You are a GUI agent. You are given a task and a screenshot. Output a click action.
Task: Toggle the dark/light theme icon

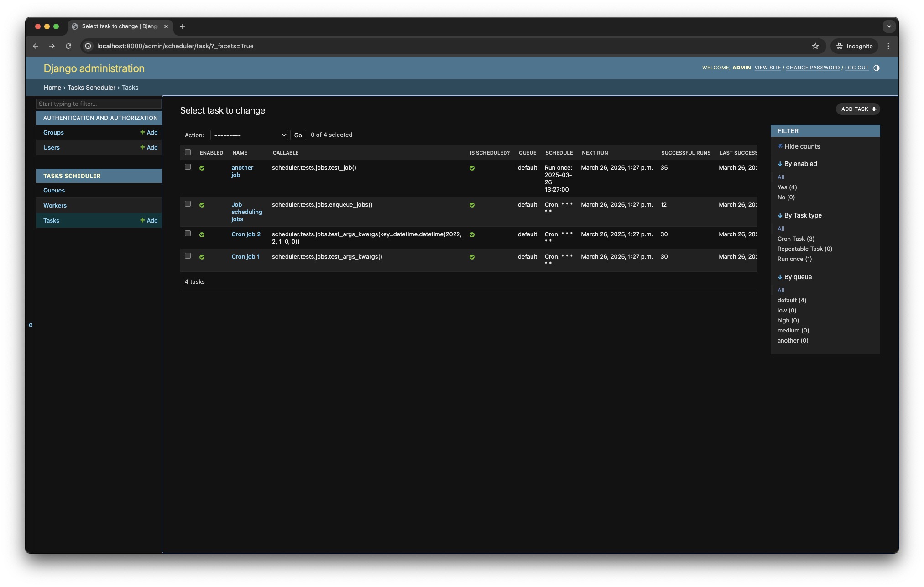[x=876, y=68]
